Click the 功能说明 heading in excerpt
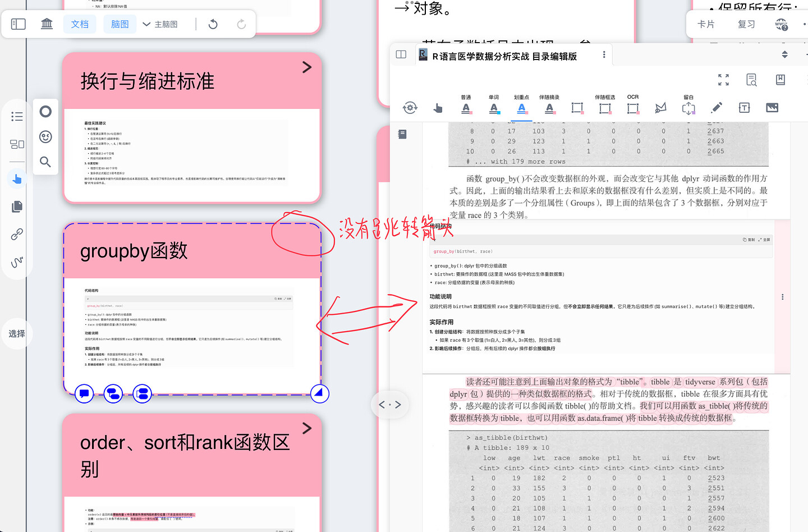808x532 pixels. 440,296
